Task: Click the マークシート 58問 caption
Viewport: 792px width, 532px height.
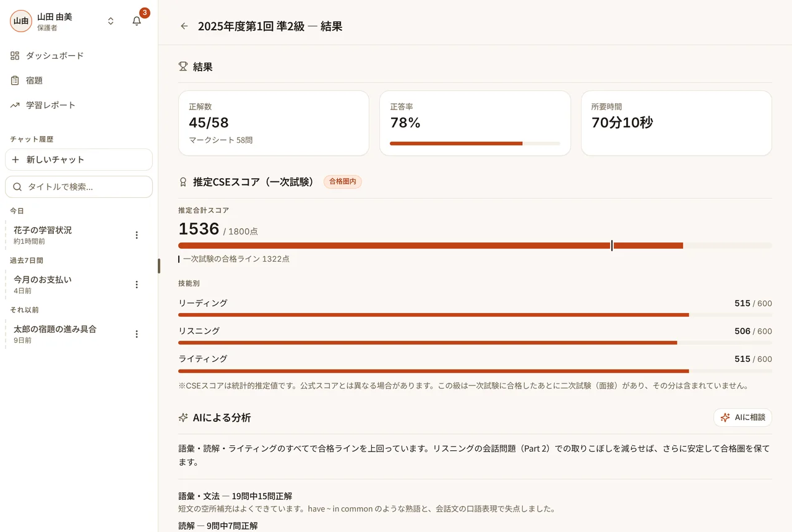Action: (221, 140)
